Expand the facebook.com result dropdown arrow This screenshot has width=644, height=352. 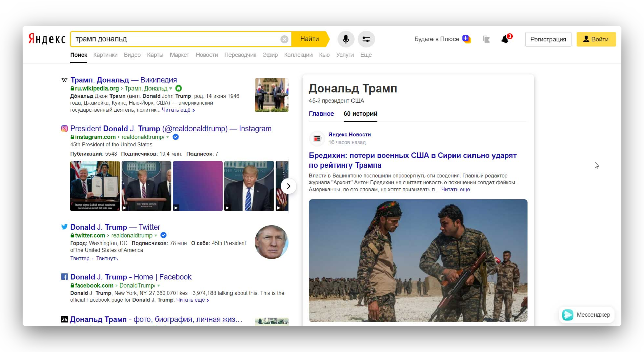click(x=159, y=286)
